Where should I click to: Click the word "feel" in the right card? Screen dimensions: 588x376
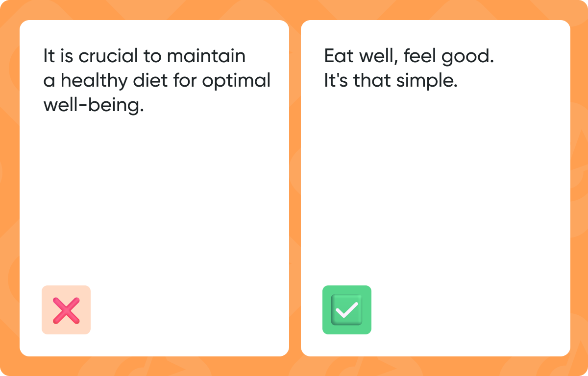coord(418,56)
